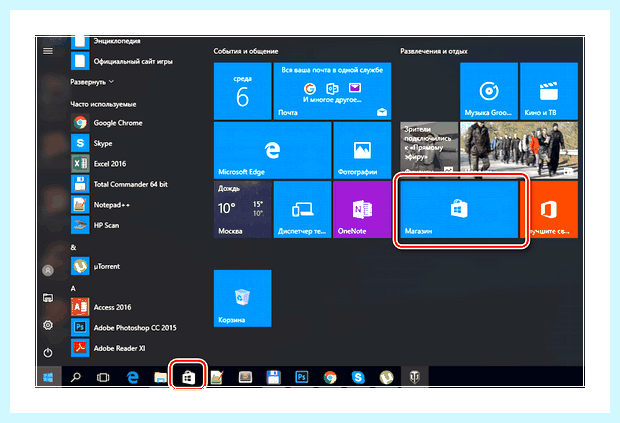This screenshot has width=620, height=423.
Task: Open the OneNote tile
Action: coord(362,209)
